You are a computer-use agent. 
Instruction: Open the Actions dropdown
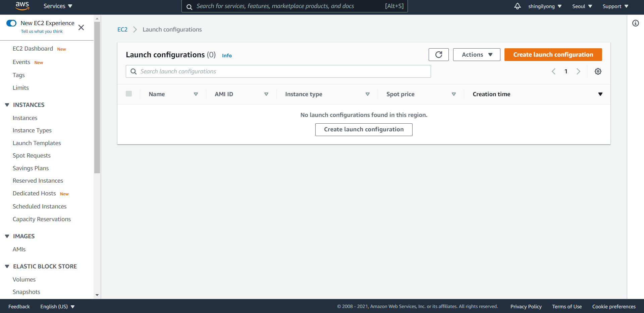(477, 55)
